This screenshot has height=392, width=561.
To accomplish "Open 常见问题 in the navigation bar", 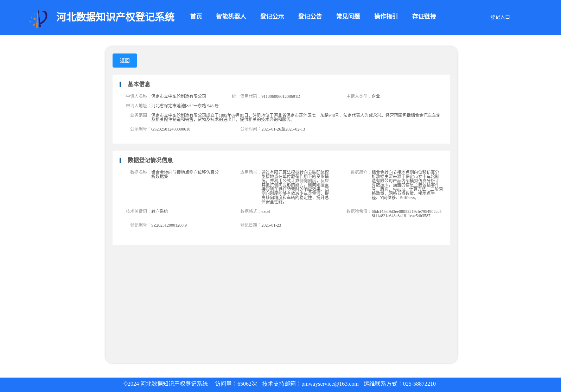I will coord(348,17).
